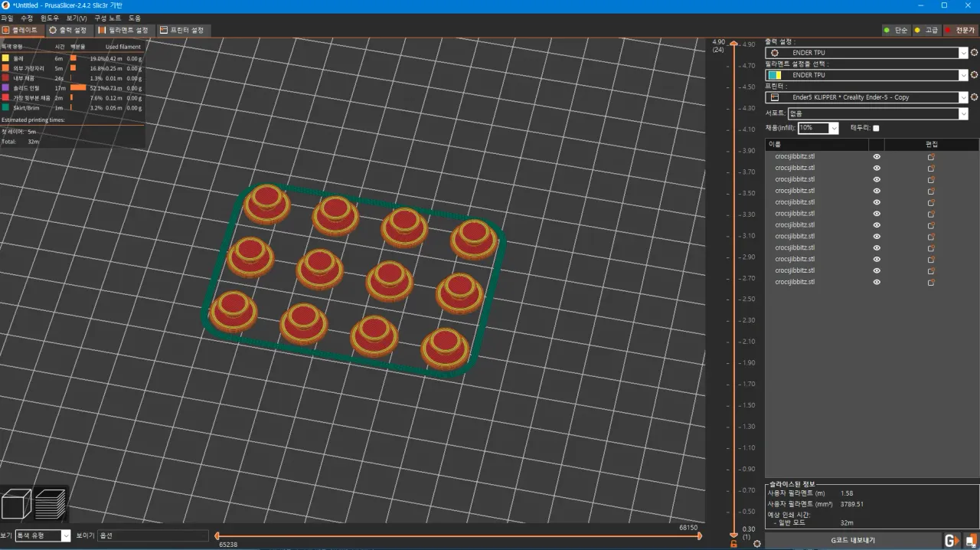980x550 pixels.
Task: Click edit icon of fourth crocsjibbitz.stl row
Action: coord(931,191)
